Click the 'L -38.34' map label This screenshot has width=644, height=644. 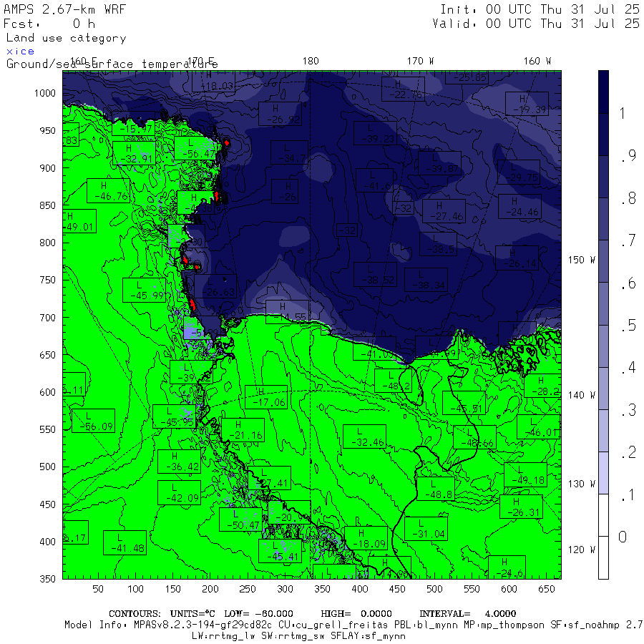[x=426, y=280]
